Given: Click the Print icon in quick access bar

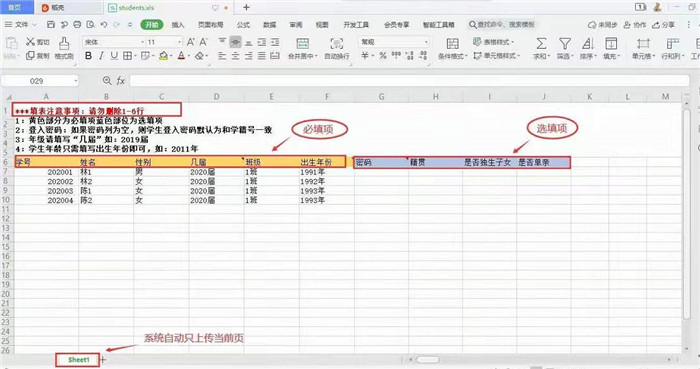Looking at the screenshot, I should 77,25.
